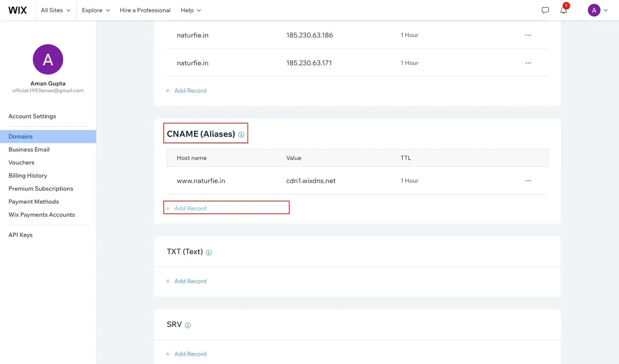The width and height of the screenshot is (619, 364).
Task: Go to Account Settings
Action: tap(32, 116)
